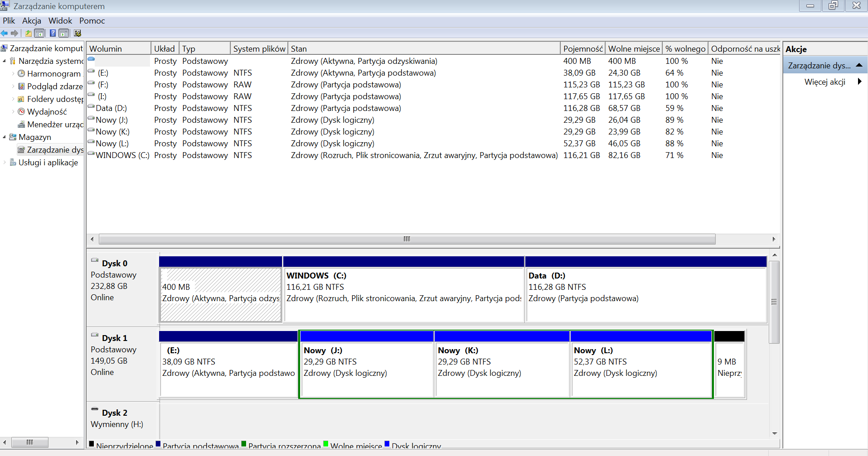Expand the Podgląd zdarzeń tree node

pos(13,86)
